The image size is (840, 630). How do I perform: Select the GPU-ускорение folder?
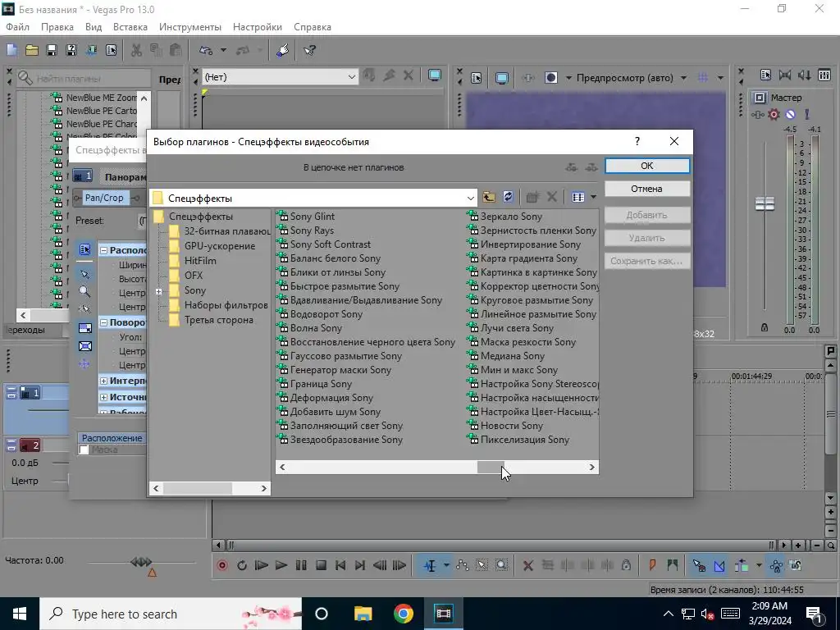click(220, 246)
